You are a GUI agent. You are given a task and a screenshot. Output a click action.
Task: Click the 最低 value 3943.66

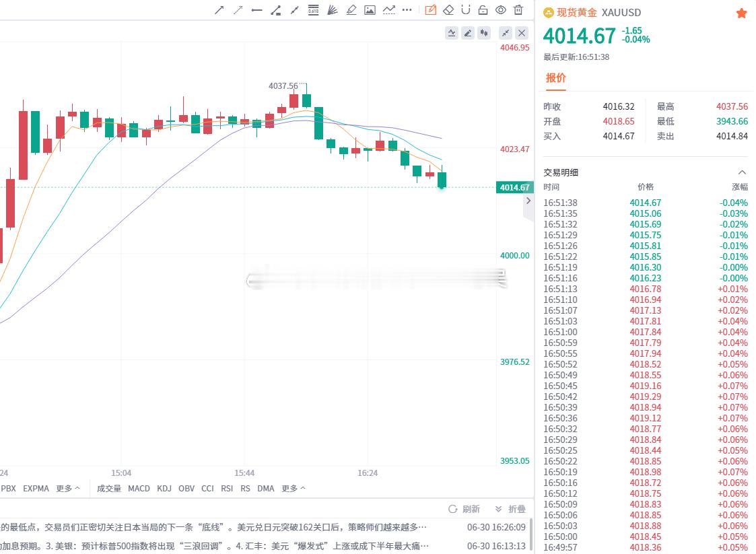[x=732, y=122]
